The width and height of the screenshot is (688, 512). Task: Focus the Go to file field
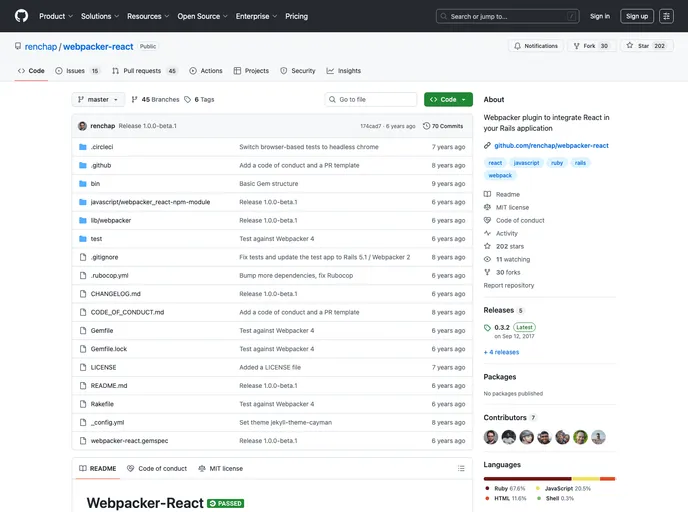point(371,100)
